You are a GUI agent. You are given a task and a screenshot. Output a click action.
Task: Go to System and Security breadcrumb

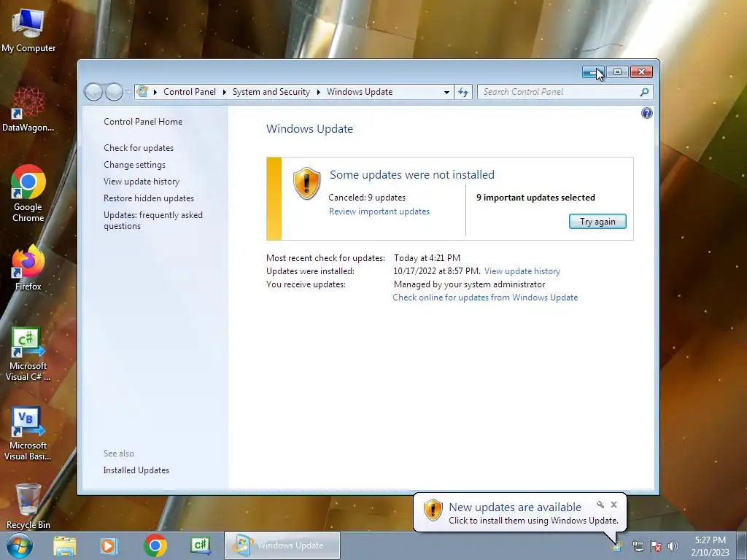click(x=271, y=92)
